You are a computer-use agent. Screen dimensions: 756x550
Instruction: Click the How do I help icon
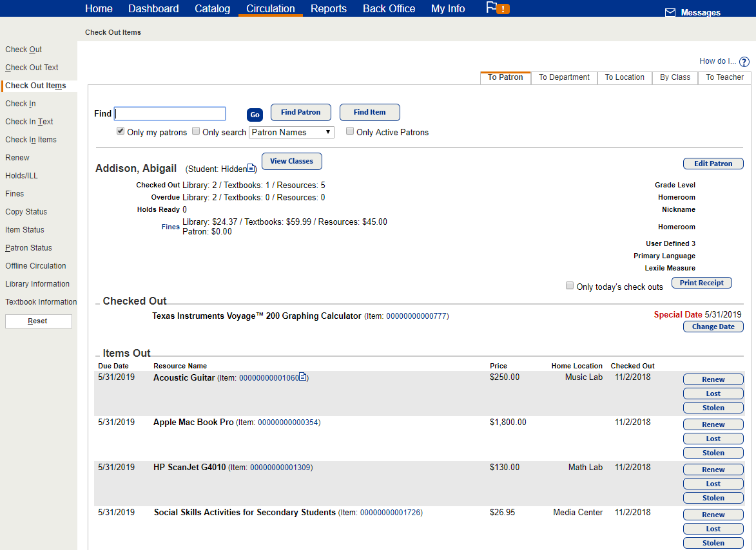[744, 62]
